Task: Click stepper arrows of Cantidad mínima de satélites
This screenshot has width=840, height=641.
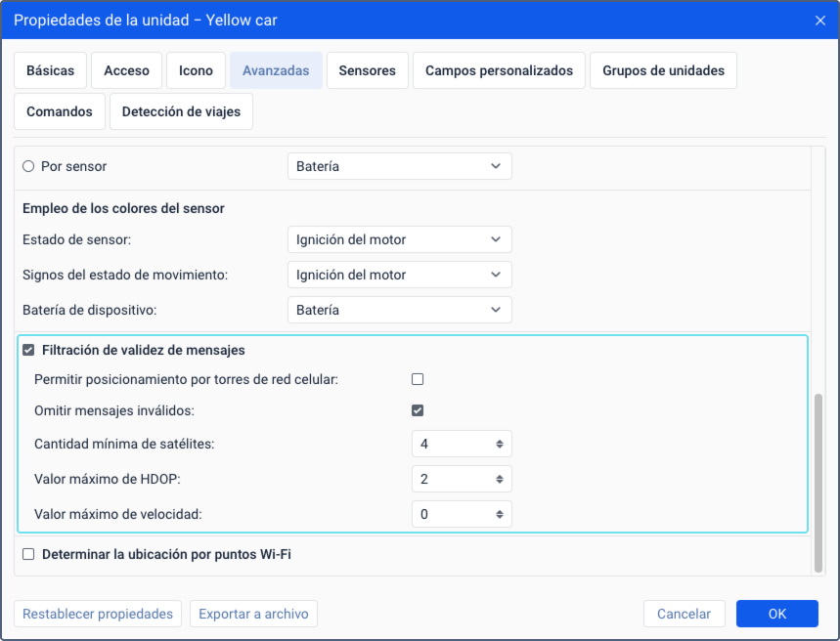Action: (x=500, y=444)
